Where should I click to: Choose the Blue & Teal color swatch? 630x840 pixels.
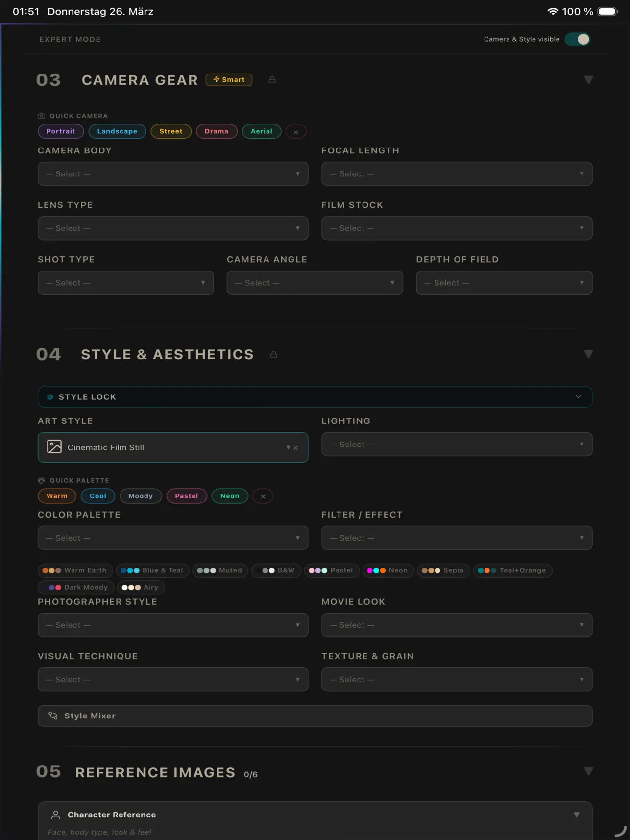(152, 570)
